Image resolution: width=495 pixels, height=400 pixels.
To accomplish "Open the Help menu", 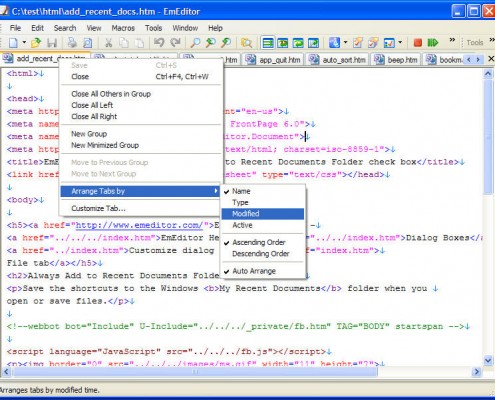I will click(x=215, y=28).
